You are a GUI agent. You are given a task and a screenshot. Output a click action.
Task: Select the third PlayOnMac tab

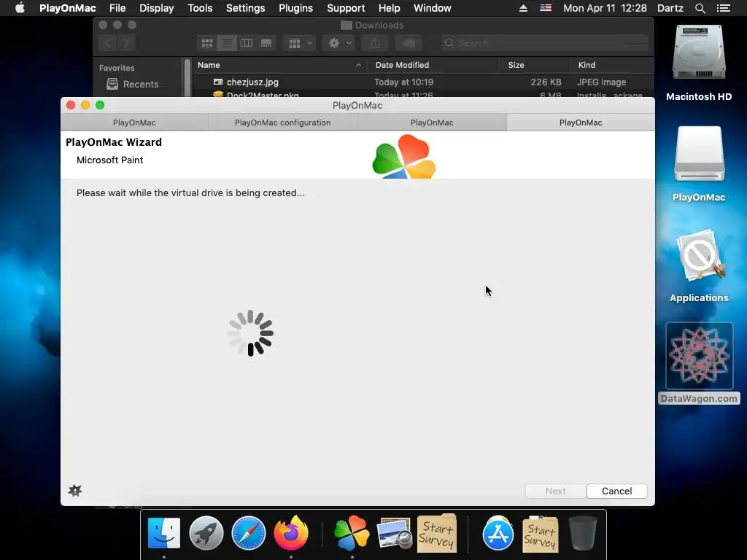tap(432, 122)
